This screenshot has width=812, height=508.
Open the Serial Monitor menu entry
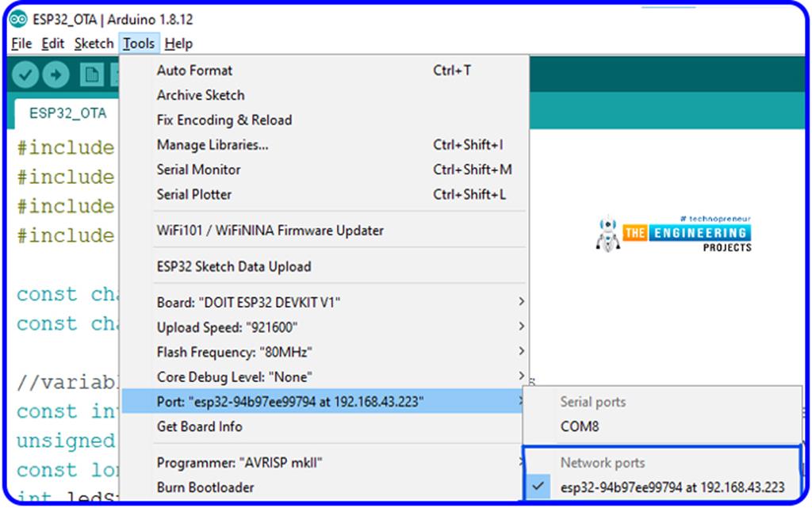(x=198, y=170)
